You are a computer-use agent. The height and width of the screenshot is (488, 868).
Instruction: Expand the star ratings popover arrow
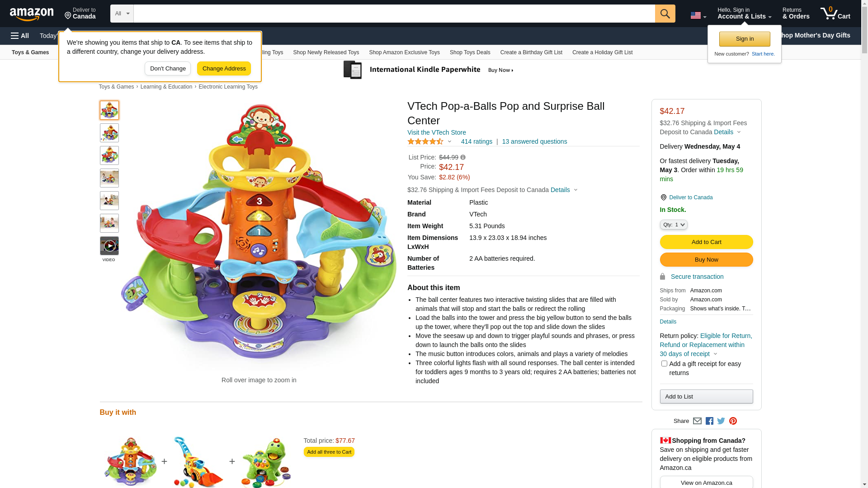[449, 141]
